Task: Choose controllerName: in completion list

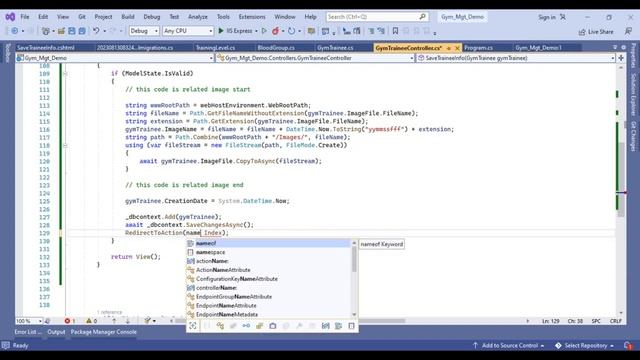Action: [x=269, y=288]
